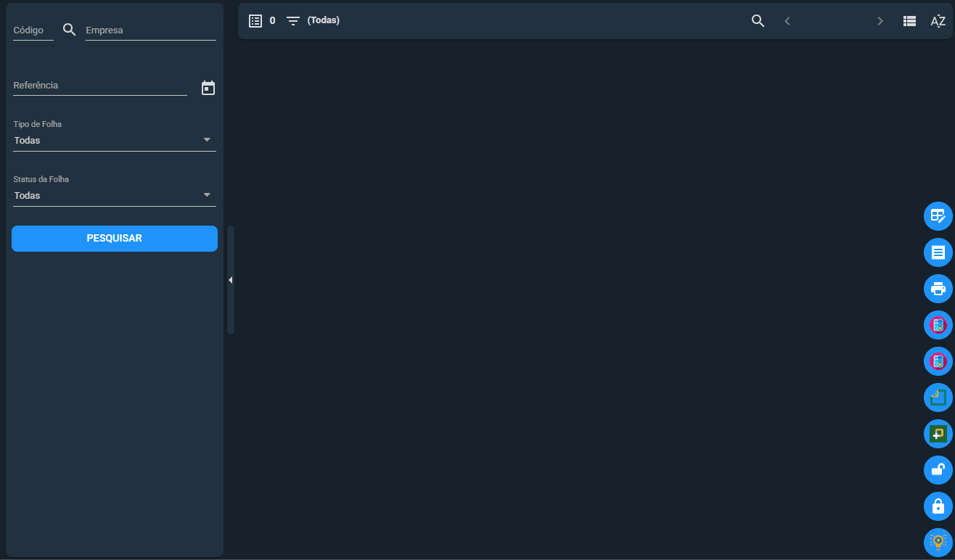Open the Status da Folha dropdown

(115, 195)
